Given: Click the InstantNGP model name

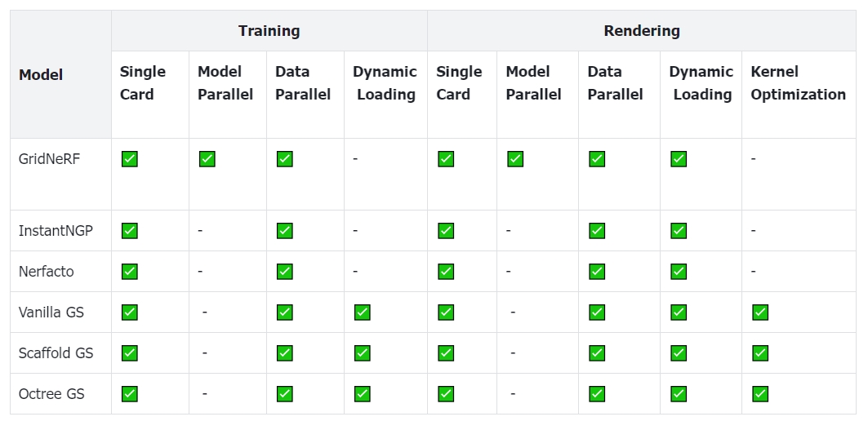Looking at the screenshot, I should 56,231.
